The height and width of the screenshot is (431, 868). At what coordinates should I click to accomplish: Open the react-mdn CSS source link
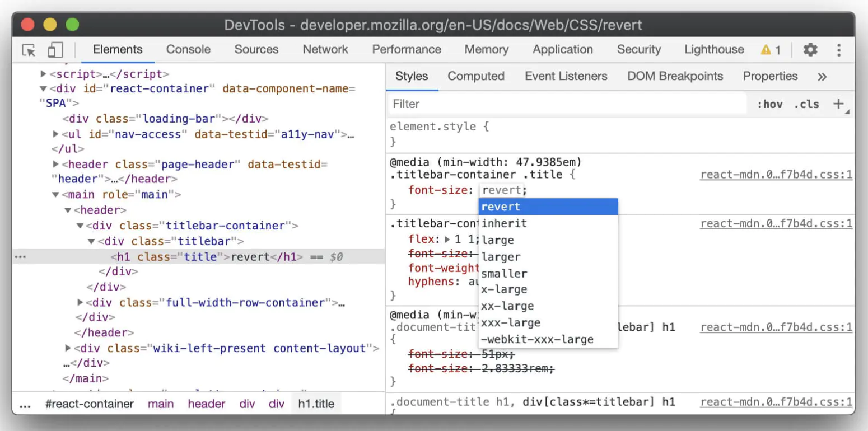[776, 175]
